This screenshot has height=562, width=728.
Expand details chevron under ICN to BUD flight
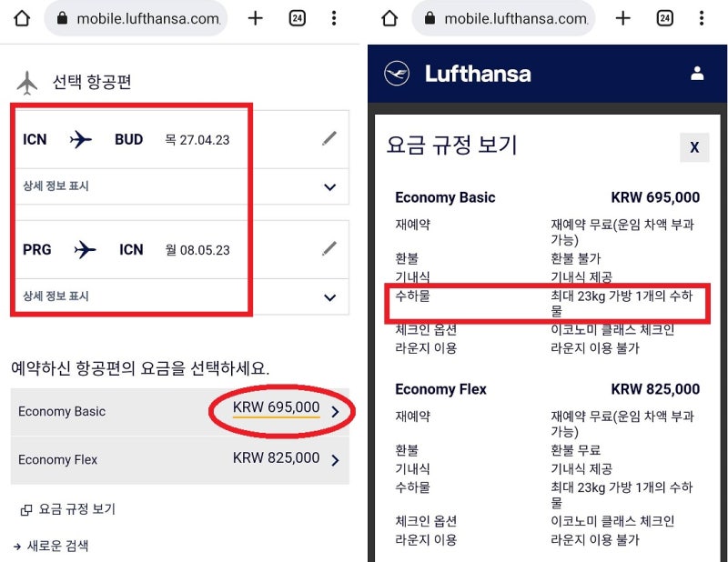[x=330, y=187]
